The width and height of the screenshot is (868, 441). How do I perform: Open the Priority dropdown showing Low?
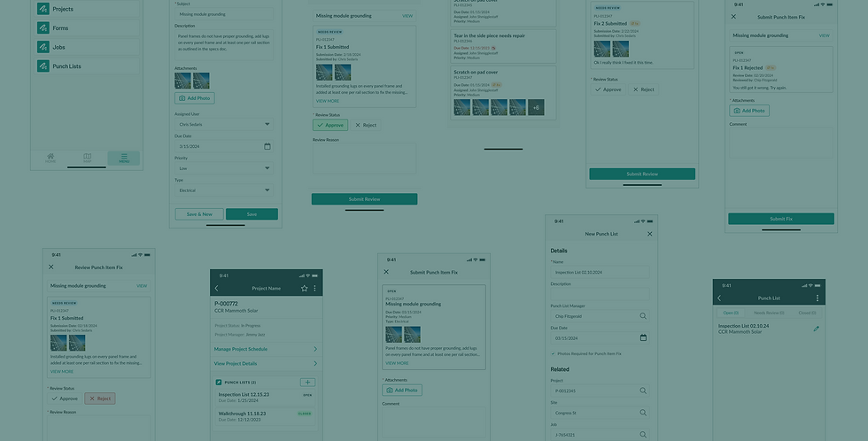tap(224, 168)
